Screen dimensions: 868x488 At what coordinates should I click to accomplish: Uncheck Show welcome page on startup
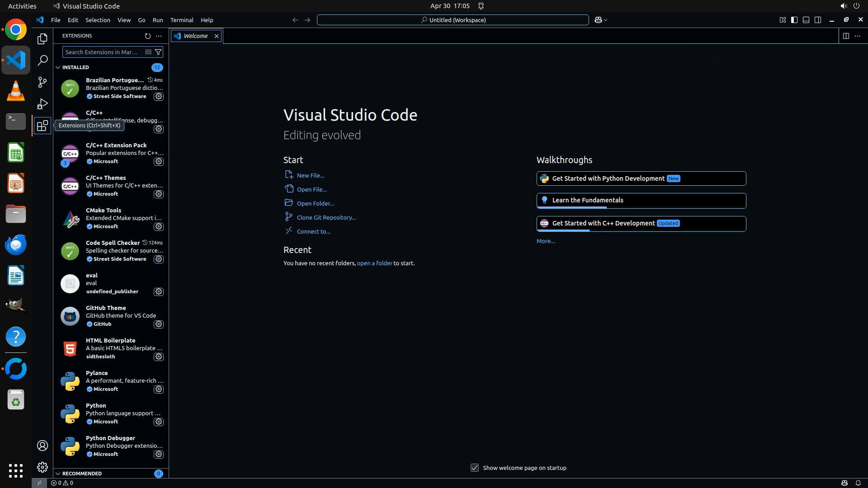(x=474, y=468)
